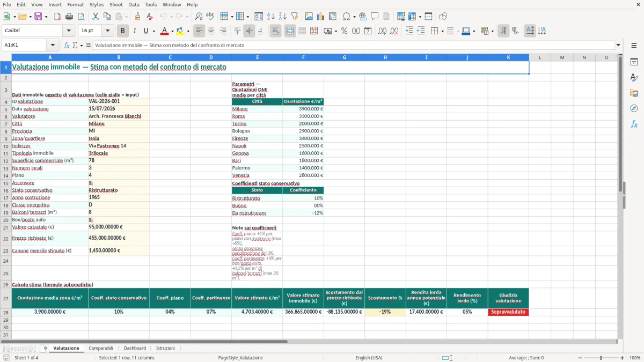Toggle Wrap Text
The height and width of the screenshot is (362, 644).
[x=275, y=31]
